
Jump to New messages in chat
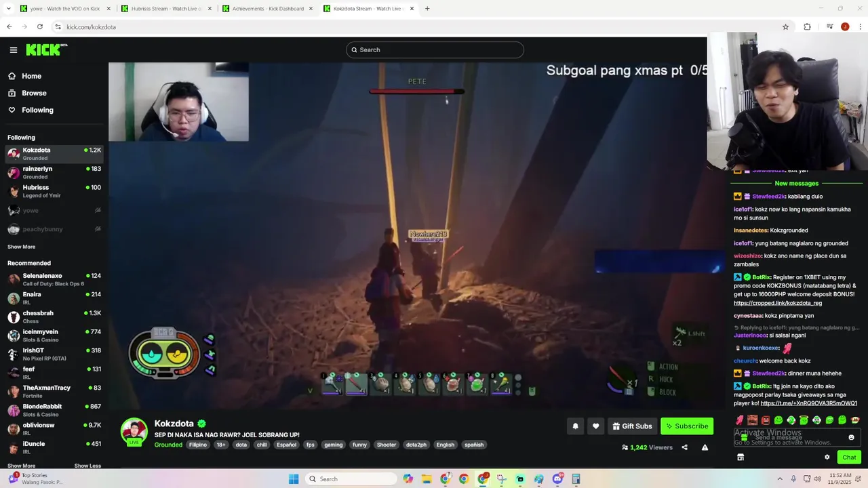[796, 183]
